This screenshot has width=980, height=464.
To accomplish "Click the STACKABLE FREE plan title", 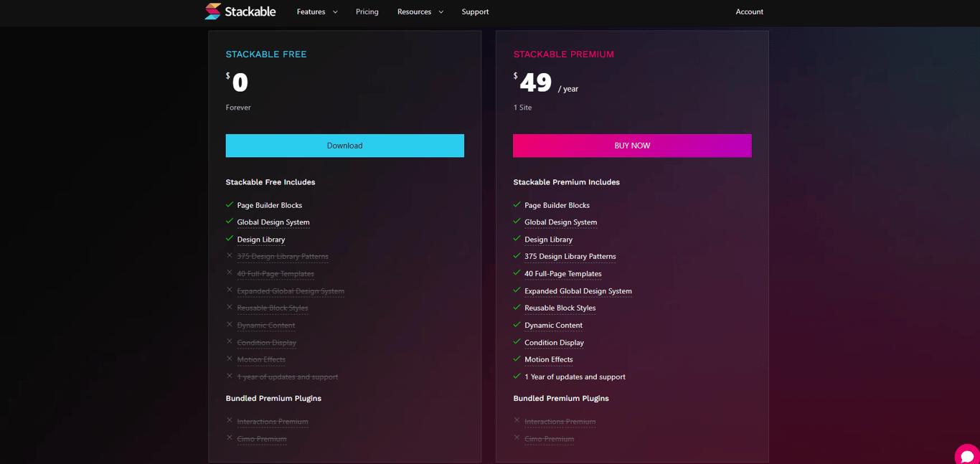I will coord(266,55).
